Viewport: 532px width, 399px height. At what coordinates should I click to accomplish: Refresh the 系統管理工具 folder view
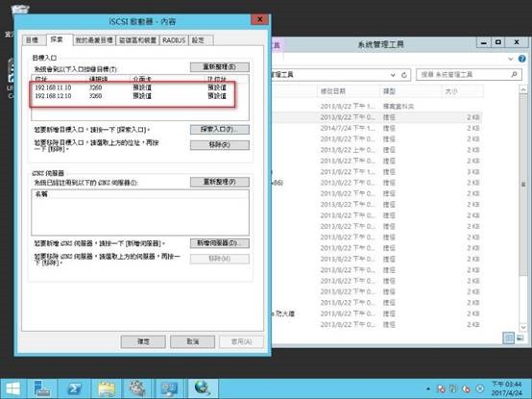coord(404,75)
